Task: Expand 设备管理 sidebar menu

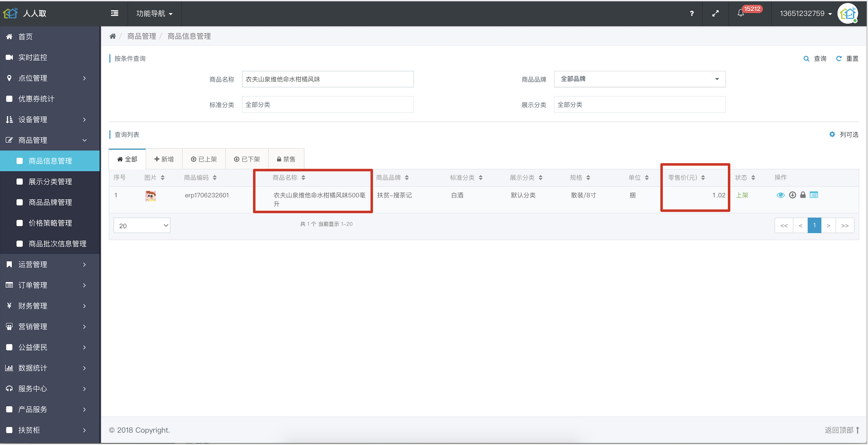Action: [x=50, y=120]
